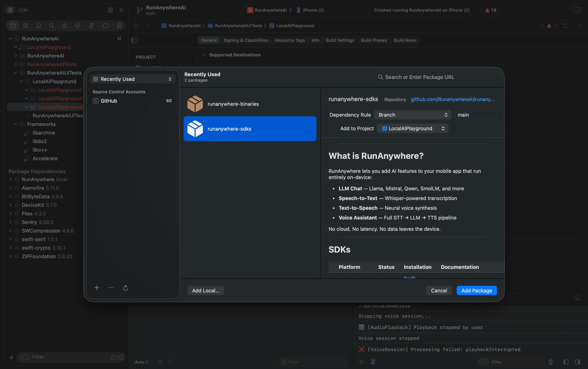Viewport: 588px width, 369px height.
Task: Click the 18 issues warning indicator
Action: coord(491,10)
